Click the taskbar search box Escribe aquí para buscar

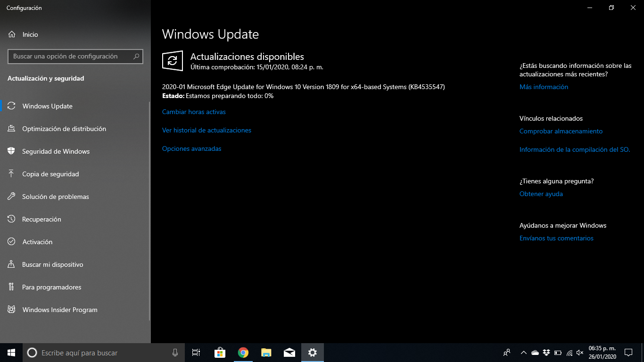tap(103, 353)
